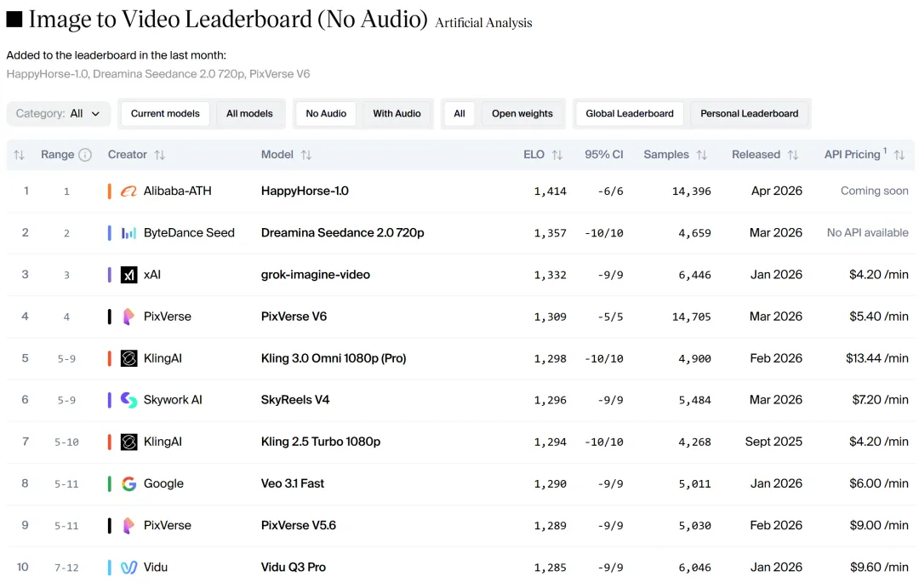Select the All models filter

249,114
